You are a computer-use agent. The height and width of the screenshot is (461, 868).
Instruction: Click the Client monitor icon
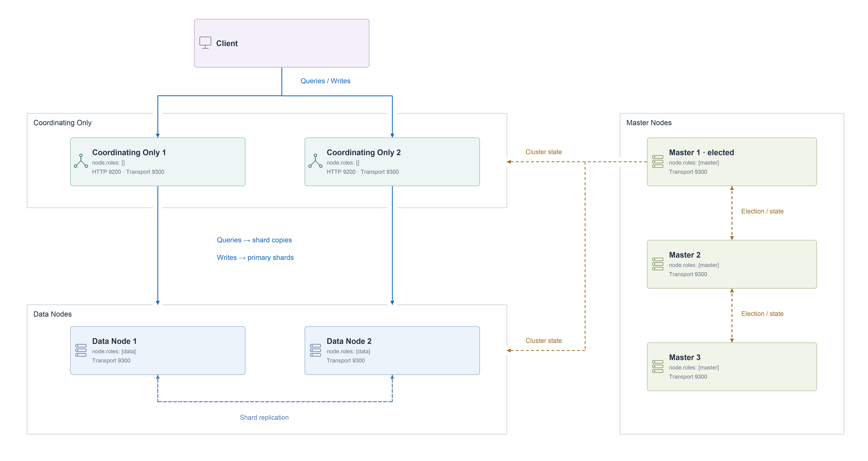pos(205,43)
